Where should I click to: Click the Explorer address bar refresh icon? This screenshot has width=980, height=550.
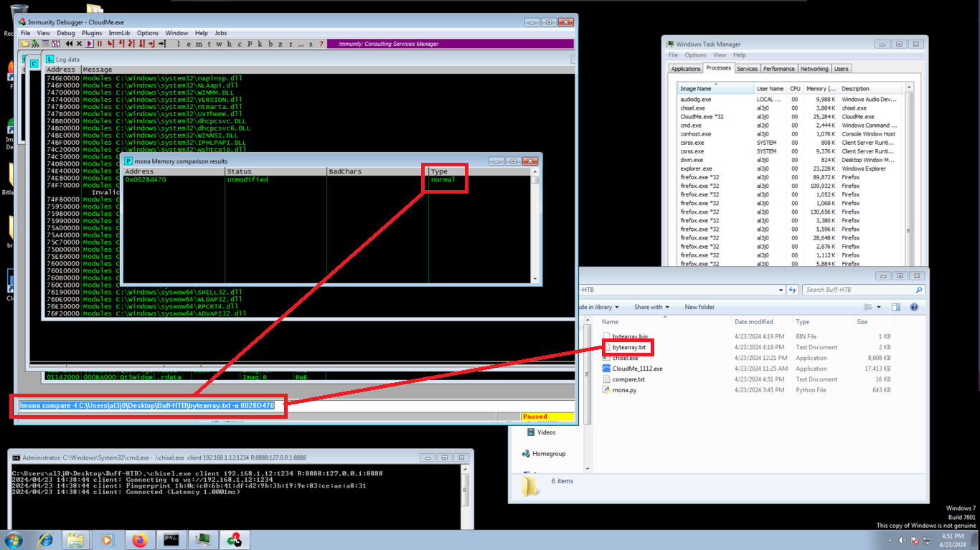[x=792, y=290]
